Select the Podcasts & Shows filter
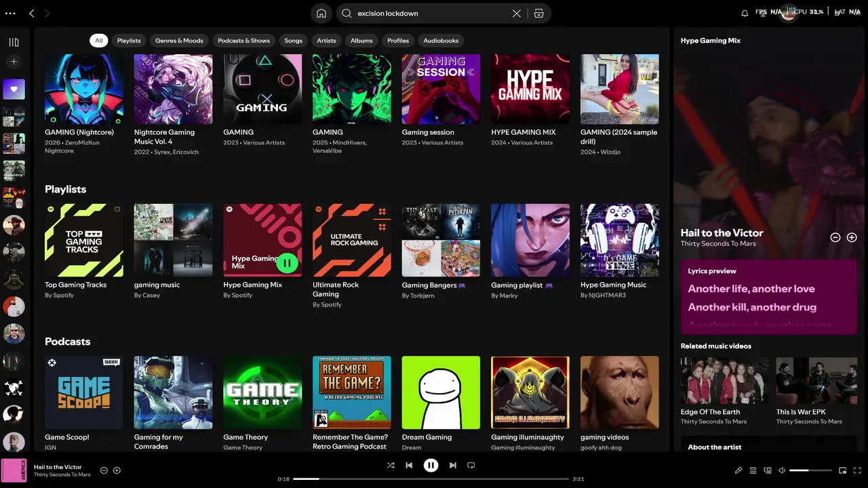The height and width of the screenshot is (488, 868). tap(243, 41)
